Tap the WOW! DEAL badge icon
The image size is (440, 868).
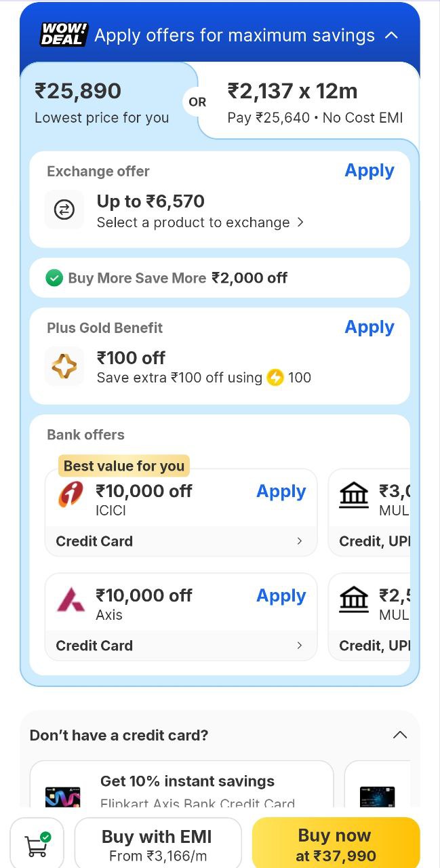point(64,35)
